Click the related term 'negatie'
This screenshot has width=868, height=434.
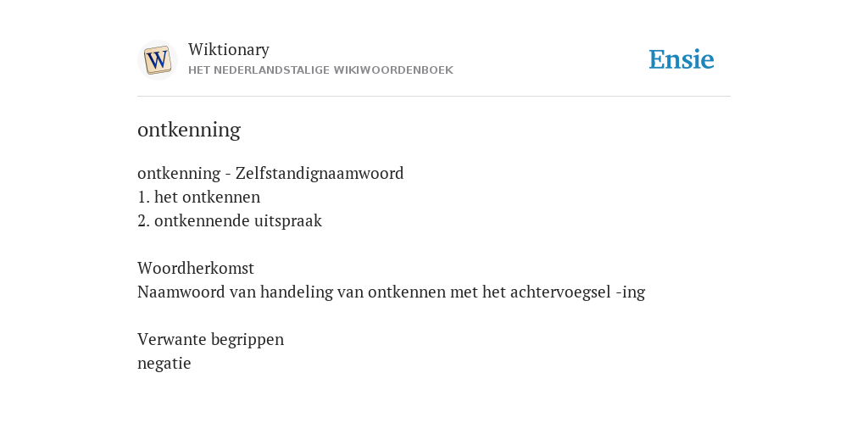[x=164, y=364]
